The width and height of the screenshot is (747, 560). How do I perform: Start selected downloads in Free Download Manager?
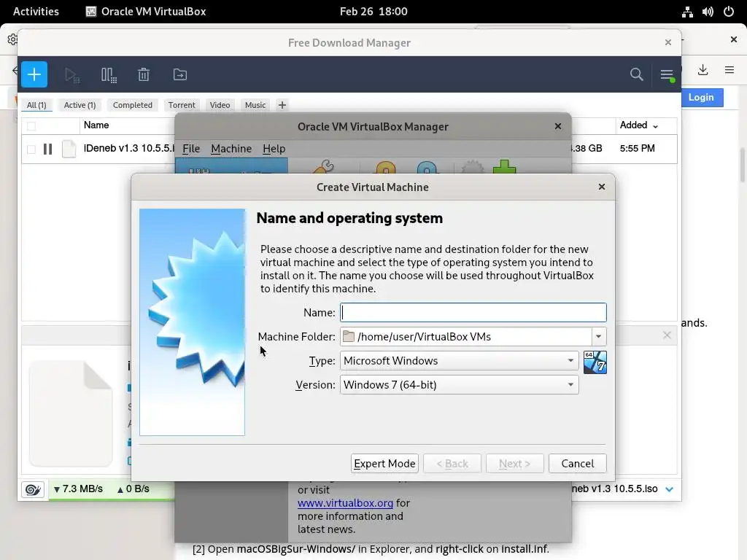72,75
